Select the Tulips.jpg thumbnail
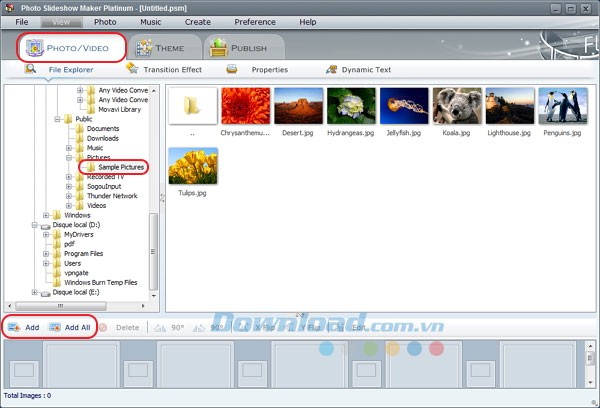This screenshot has height=408, width=600. [193, 166]
